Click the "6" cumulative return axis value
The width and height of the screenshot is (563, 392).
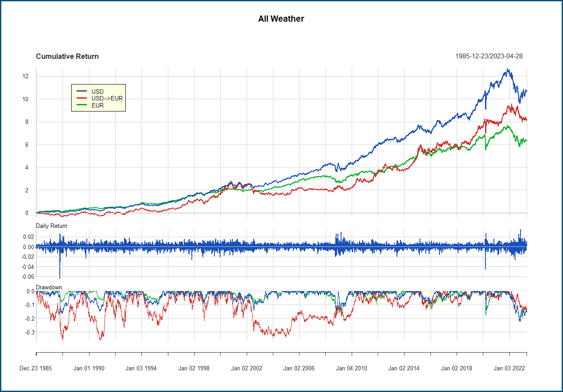[x=27, y=145]
